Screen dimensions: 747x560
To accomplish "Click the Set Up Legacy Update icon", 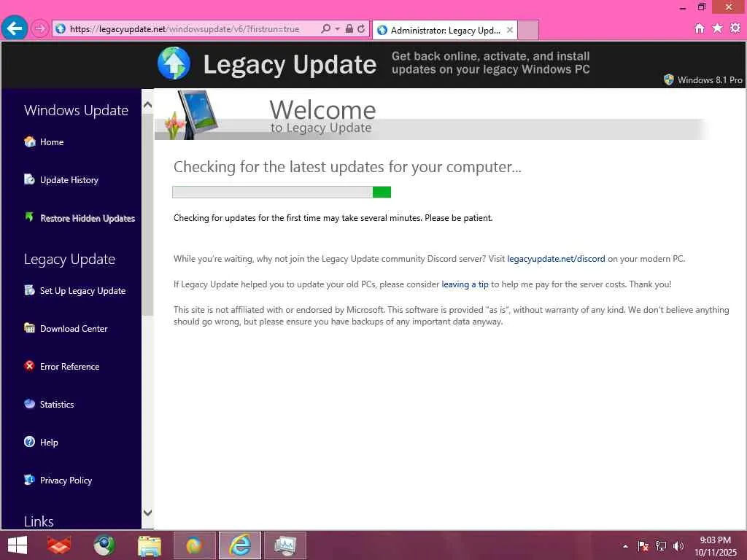I will click(29, 290).
